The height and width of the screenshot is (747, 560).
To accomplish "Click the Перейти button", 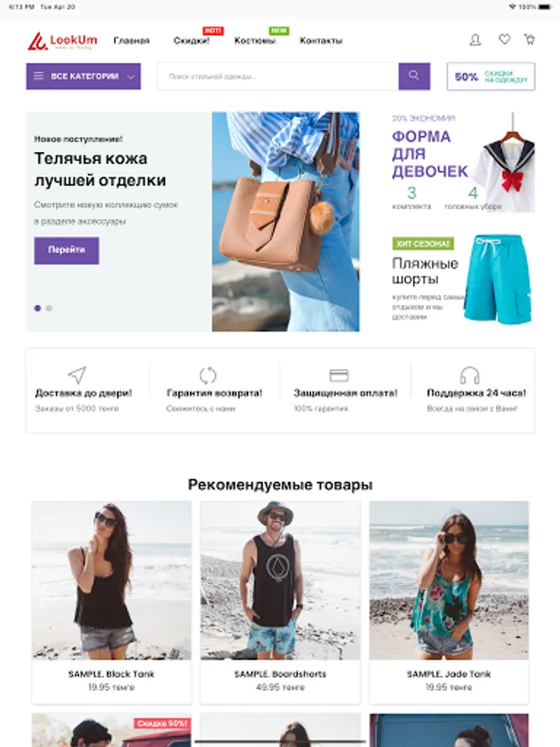I will click(x=66, y=250).
